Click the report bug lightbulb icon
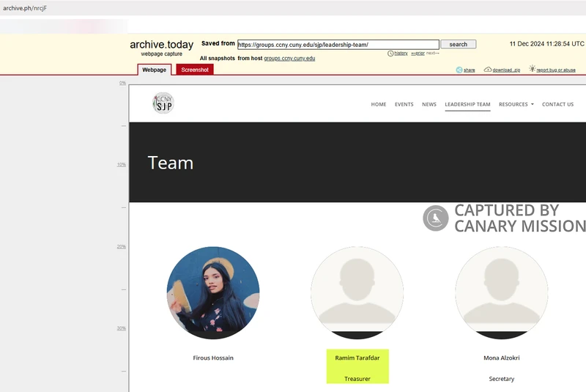 pos(533,68)
